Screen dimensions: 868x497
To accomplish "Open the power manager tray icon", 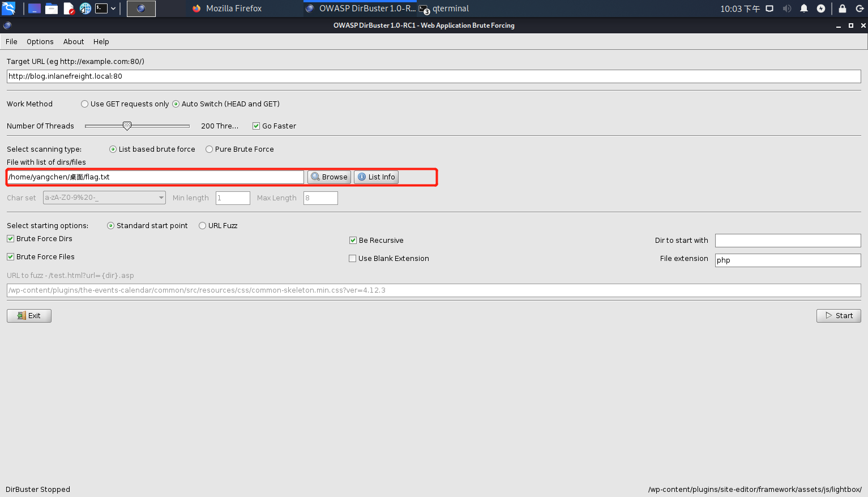I will [x=821, y=8].
